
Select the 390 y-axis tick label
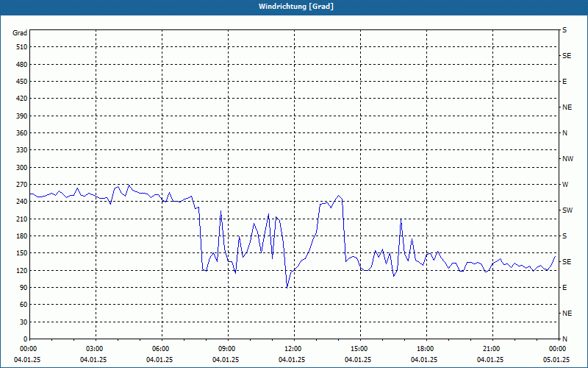click(22, 116)
